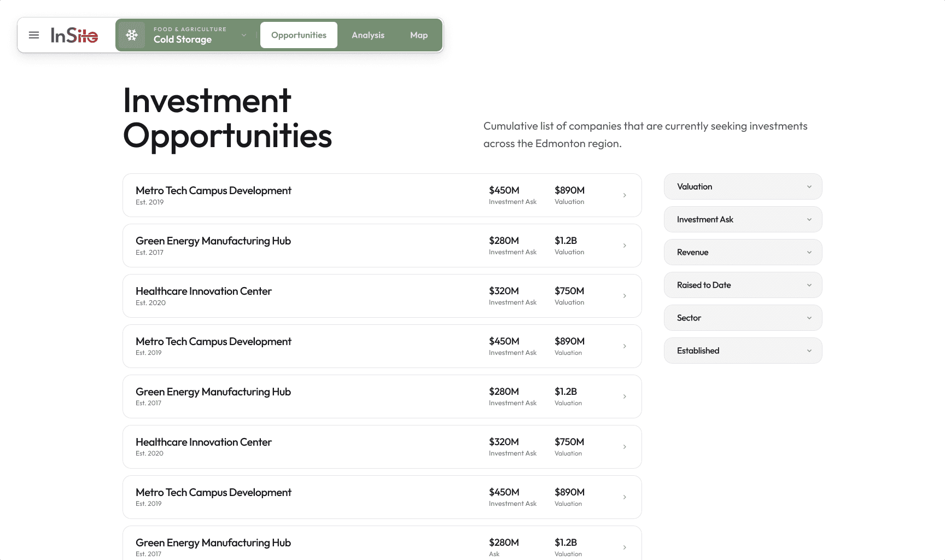The image size is (945, 560).
Task: Expand the Valuation filter dropdown
Action: pos(743,186)
